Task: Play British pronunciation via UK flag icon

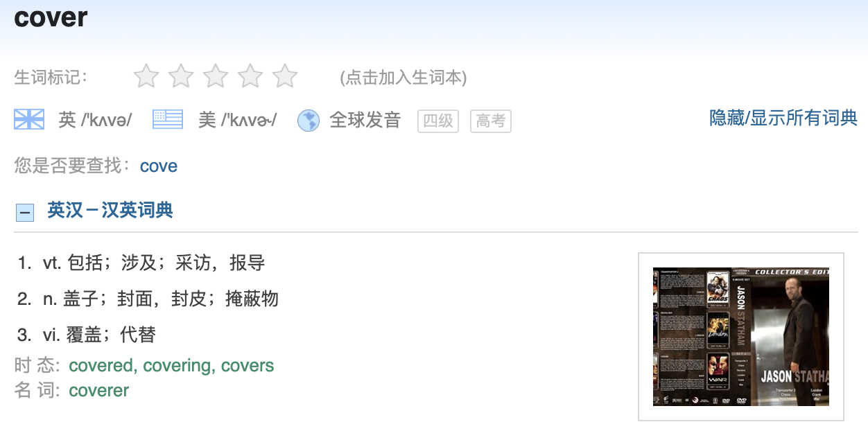Action: pyautogui.click(x=29, y=120)
